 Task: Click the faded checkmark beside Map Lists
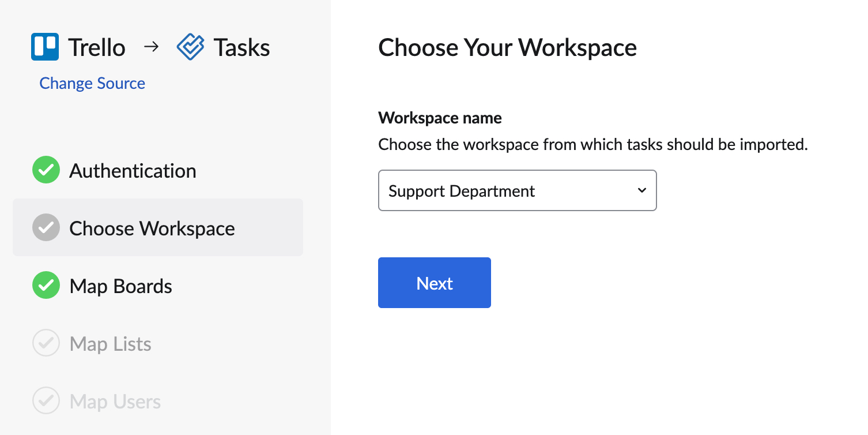46,343
